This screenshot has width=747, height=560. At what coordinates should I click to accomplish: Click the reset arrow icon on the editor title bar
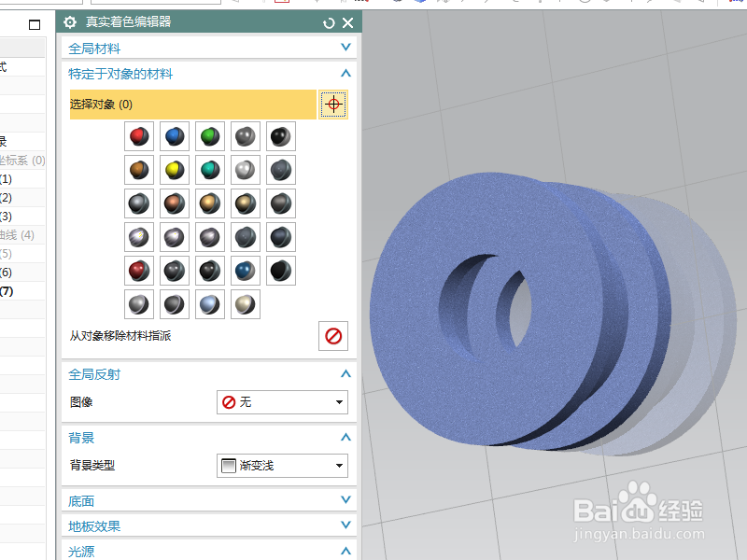[327, 22]
